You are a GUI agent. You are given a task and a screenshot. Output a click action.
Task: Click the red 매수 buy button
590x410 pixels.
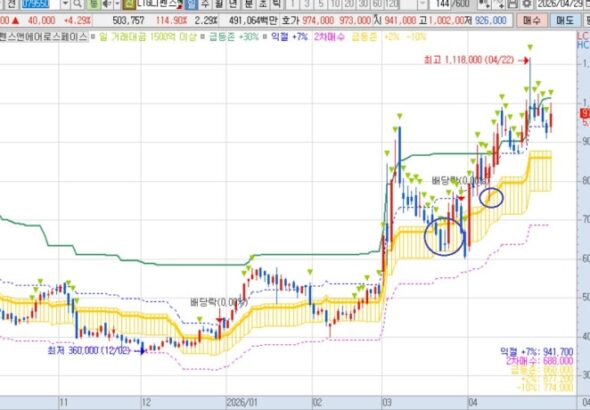coord(531,20)
